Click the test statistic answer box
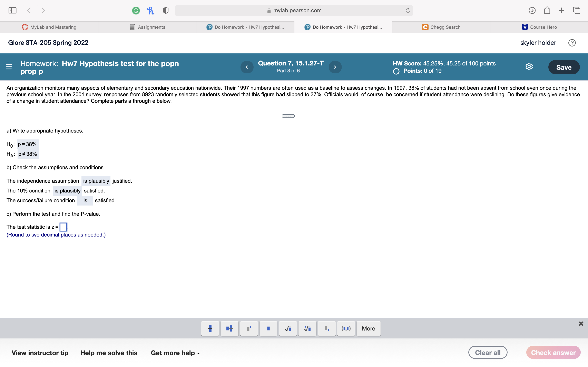Image resolution: width=588 pixels, height=367 pixels. [x=63, y=227]
